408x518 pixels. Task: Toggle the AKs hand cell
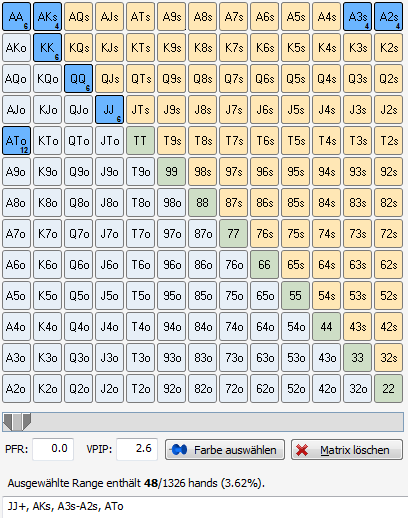(47, 16)
